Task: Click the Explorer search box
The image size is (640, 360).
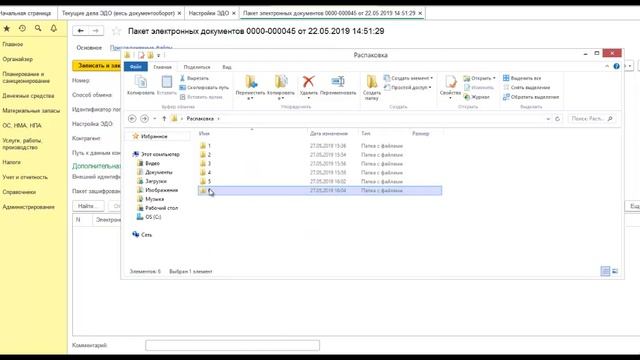Action: tap(591, 119)
